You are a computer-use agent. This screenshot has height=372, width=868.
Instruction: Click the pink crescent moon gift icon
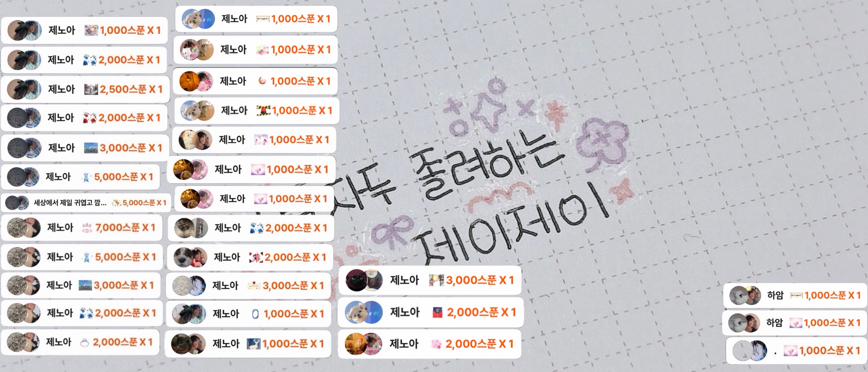click(262, 81)
